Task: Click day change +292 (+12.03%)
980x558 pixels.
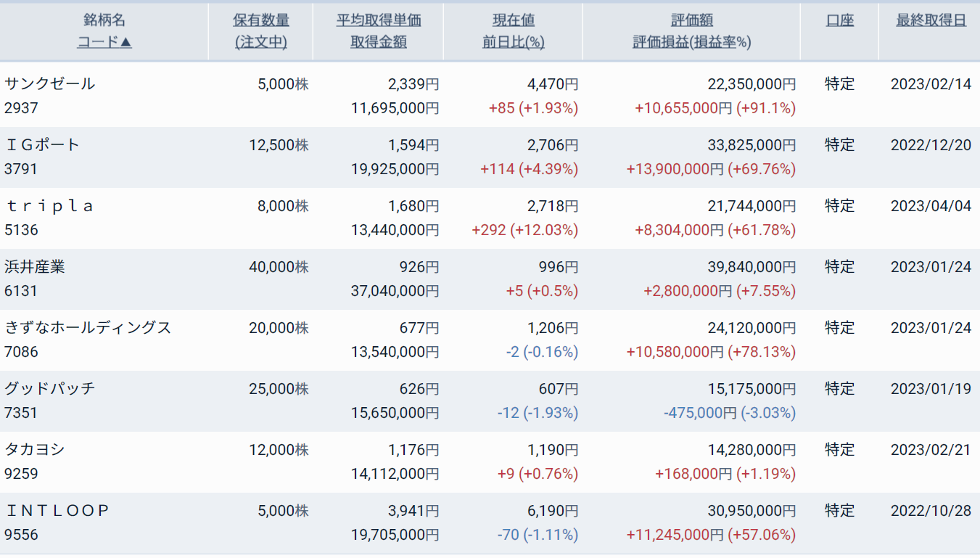Action: click(525, 230)
